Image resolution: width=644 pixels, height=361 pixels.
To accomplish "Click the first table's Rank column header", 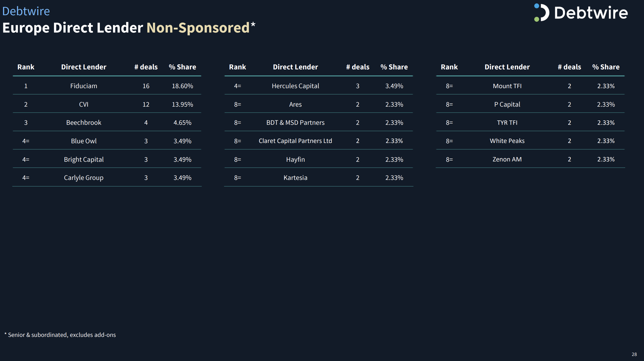I will coord(26,67).
